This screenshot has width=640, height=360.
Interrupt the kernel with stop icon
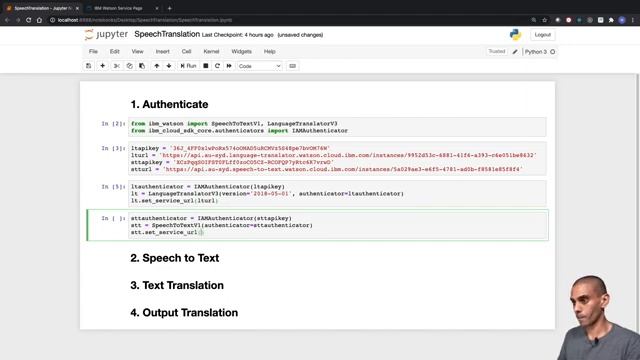(206, 66)
